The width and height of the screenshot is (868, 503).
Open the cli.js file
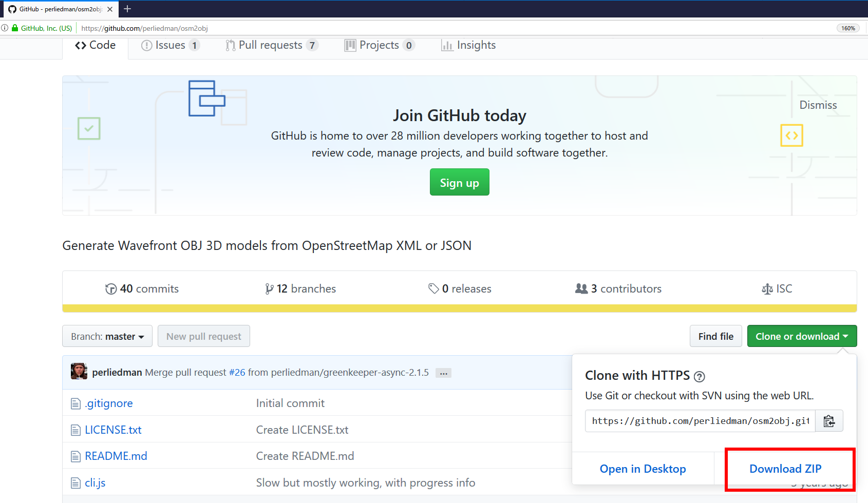(95, 482)
